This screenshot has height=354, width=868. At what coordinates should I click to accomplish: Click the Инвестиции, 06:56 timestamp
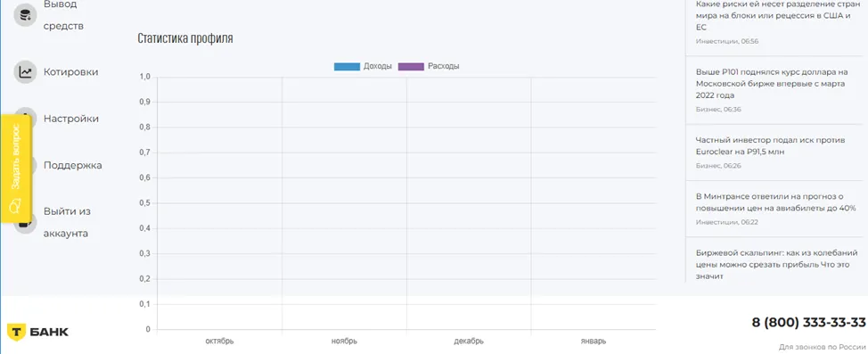pos(727,42)
